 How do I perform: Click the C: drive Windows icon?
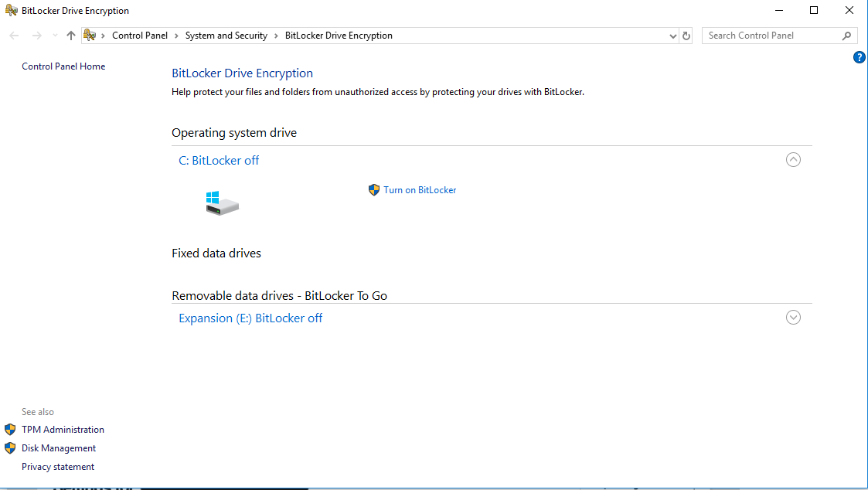[222, 203]
